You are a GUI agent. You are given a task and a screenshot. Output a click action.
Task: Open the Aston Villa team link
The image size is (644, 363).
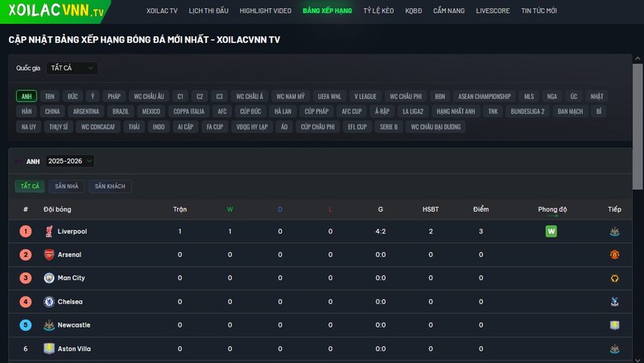pyautogui.click(x=74, y=349)
